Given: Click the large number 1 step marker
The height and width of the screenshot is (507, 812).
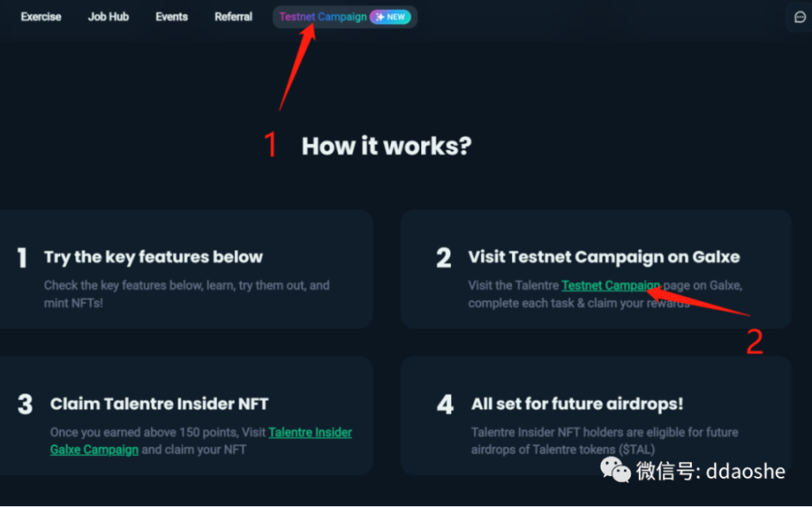Looking at the screenshot, I should tap(23, 258).
